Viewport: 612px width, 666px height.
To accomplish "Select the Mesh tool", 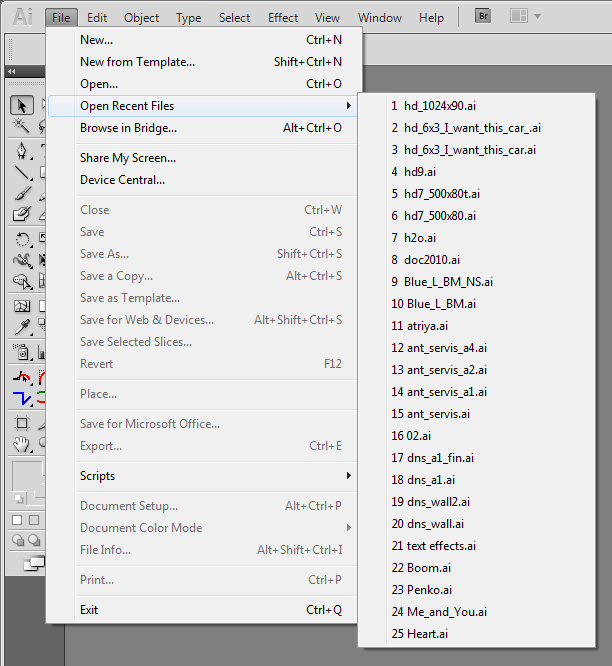I will click(x=22, y=306).
